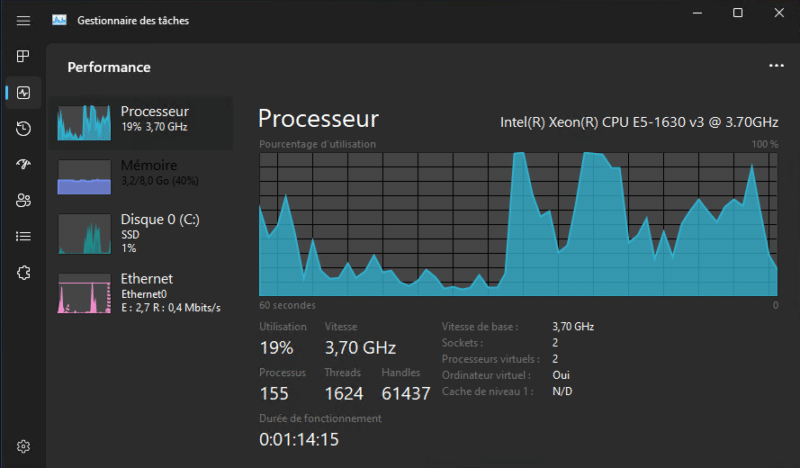Click the Mémoire usage thumbnail graph
The image size is (800, 468).
(84, 177)
